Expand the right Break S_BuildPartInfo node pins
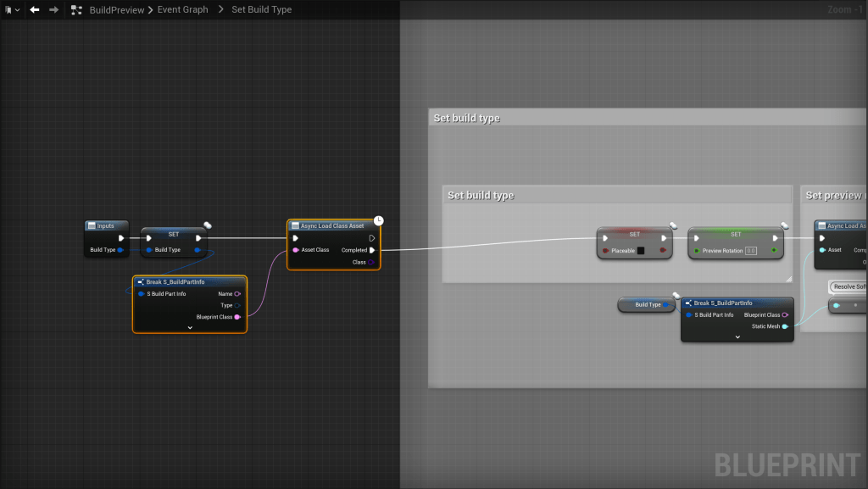This screenshot has height=489, width=868. tap(737, 336)
